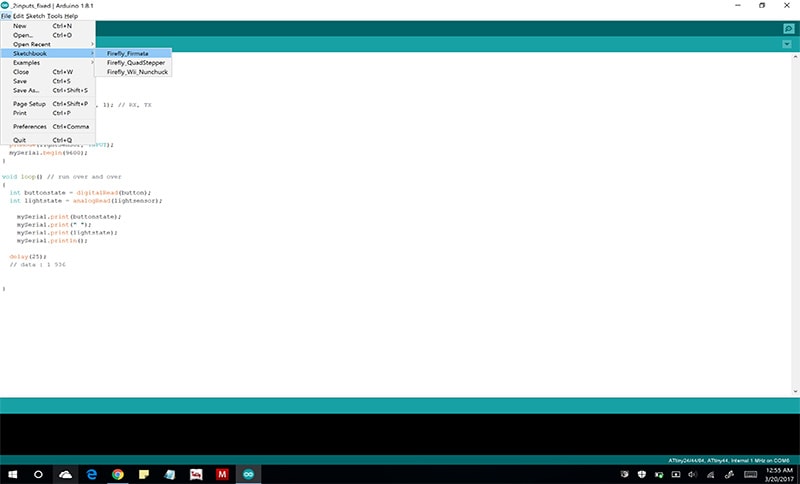Open the Help menu
The height and width of the screenshot is (484, 800).
[71, 16]
